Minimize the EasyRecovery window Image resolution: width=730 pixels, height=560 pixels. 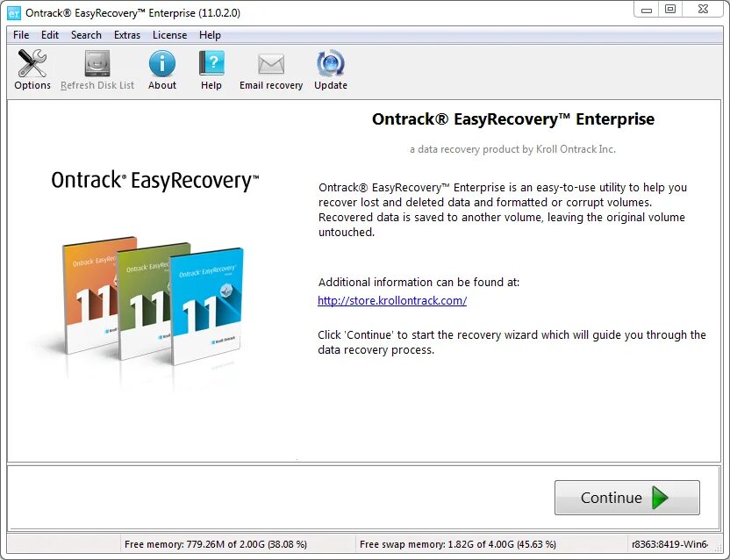coord(646,10)
